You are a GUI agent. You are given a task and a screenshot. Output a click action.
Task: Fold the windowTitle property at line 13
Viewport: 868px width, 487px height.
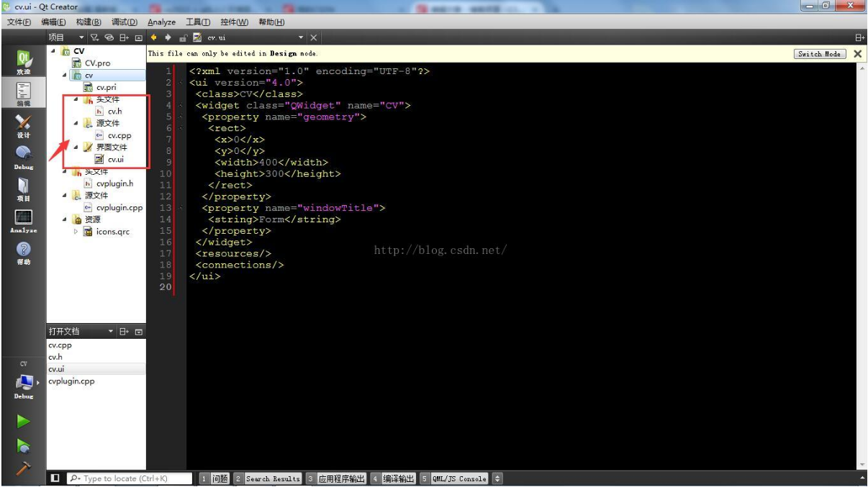pyautogui.click(x=180, y=208)
